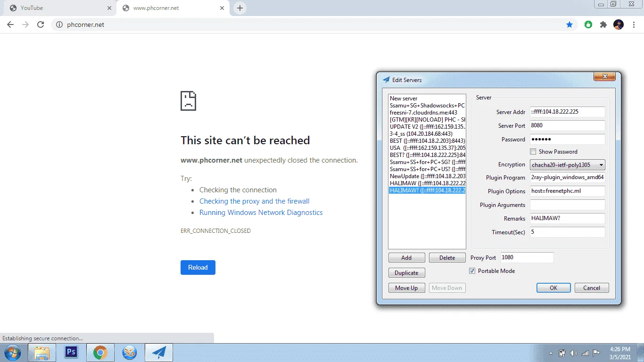Click the volume speaker tray icon
This screenshot has width=644, height=362.
573,353
